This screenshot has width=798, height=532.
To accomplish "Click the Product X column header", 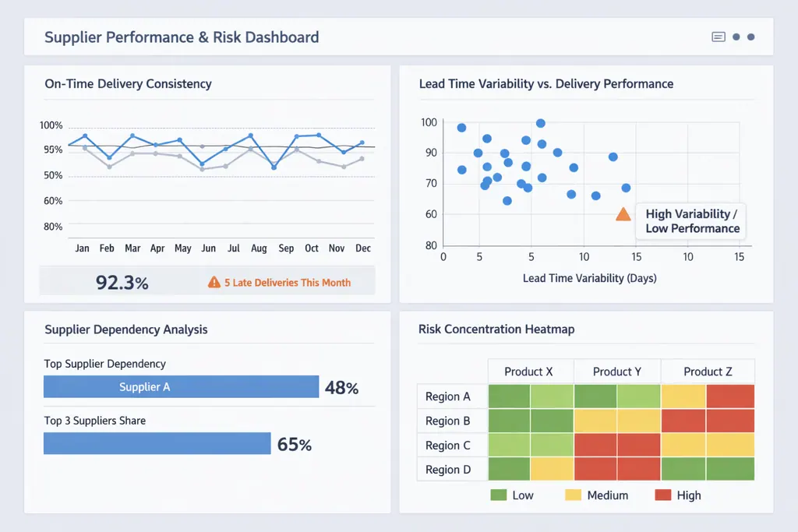I will pos(528,372).
